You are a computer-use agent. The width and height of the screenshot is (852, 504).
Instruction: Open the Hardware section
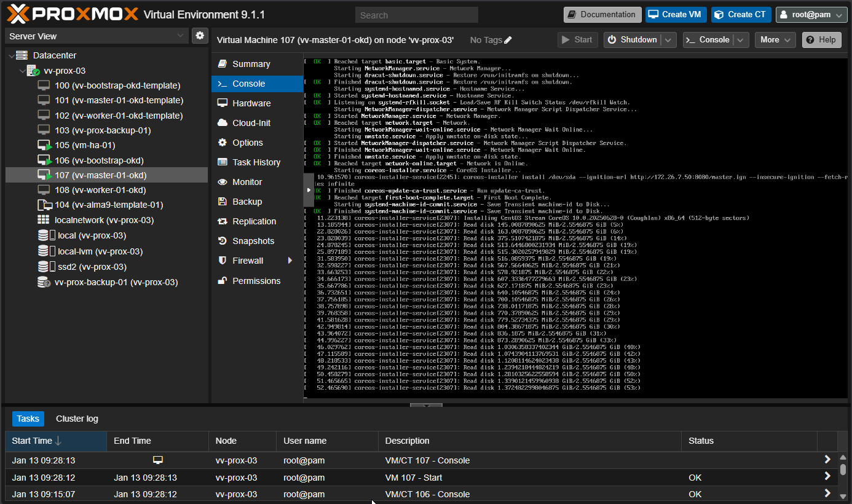click(x=251, y=103)
